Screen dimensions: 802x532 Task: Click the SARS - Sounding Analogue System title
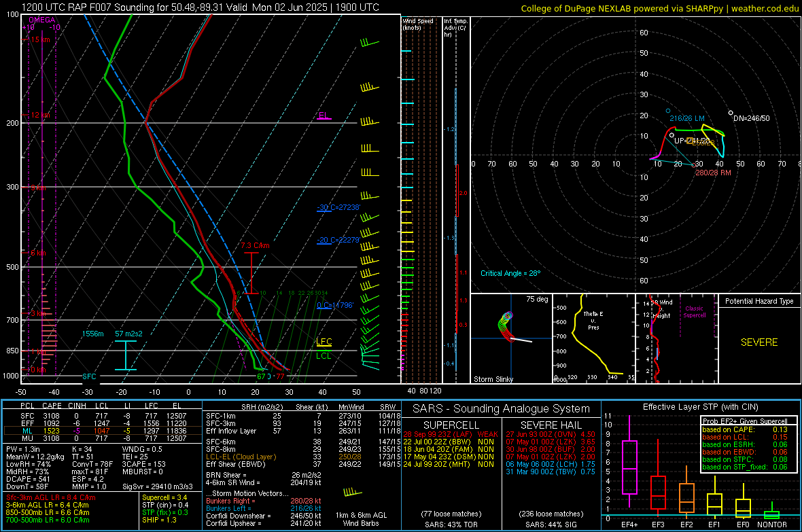501,409
